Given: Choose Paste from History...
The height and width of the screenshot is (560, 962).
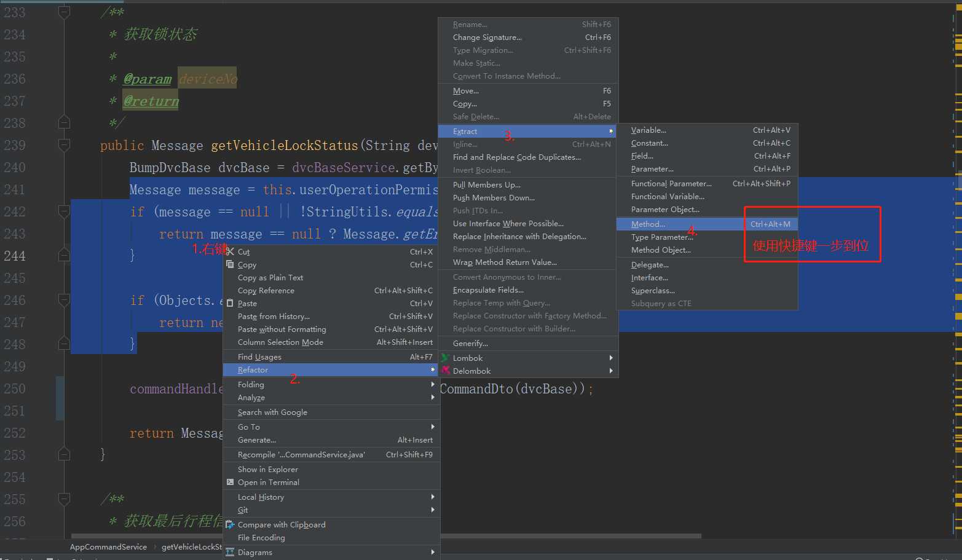Looking at the screenshot, I should pyautogui.click(x=331, y=316).
